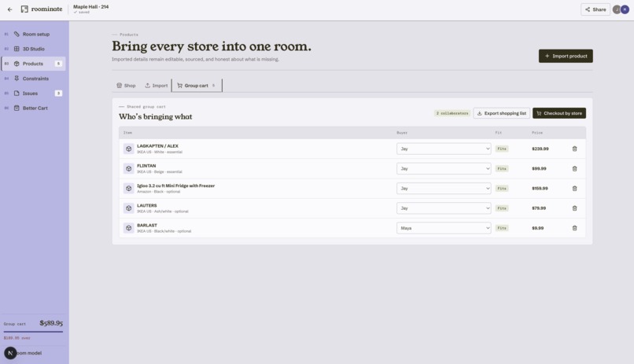
Task: Click the LAUTERS product cube icon
Action: pos(128,208)
